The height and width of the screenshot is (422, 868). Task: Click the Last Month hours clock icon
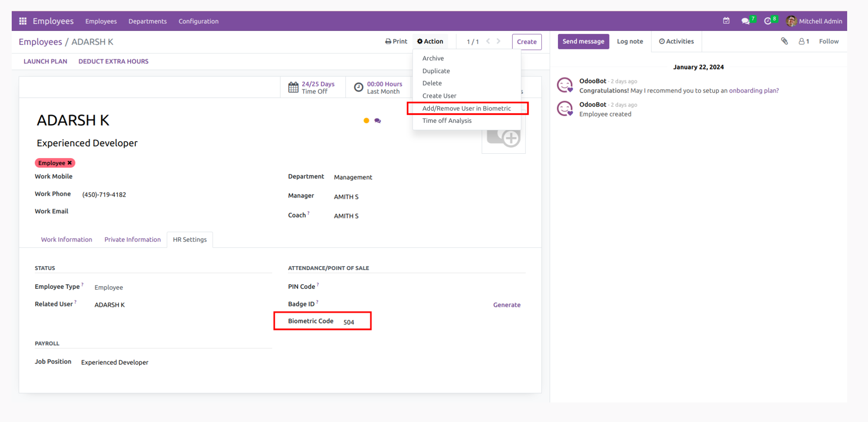point(358,87)
